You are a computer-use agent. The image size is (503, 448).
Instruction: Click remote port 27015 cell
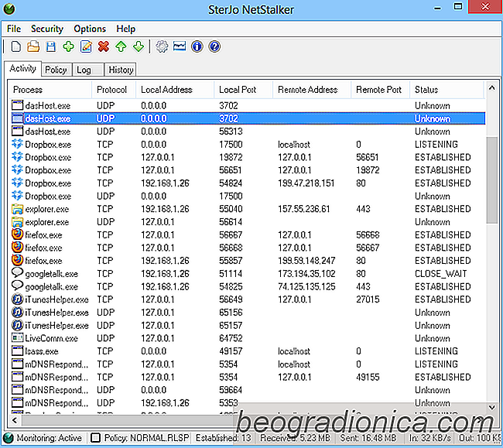[x=368, y=299]
